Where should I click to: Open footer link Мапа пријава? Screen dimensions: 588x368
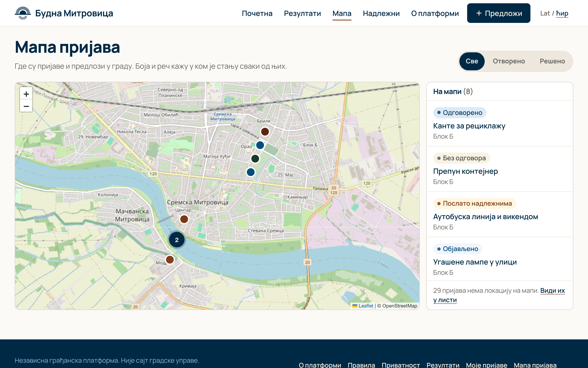click(x=535, y=365)
